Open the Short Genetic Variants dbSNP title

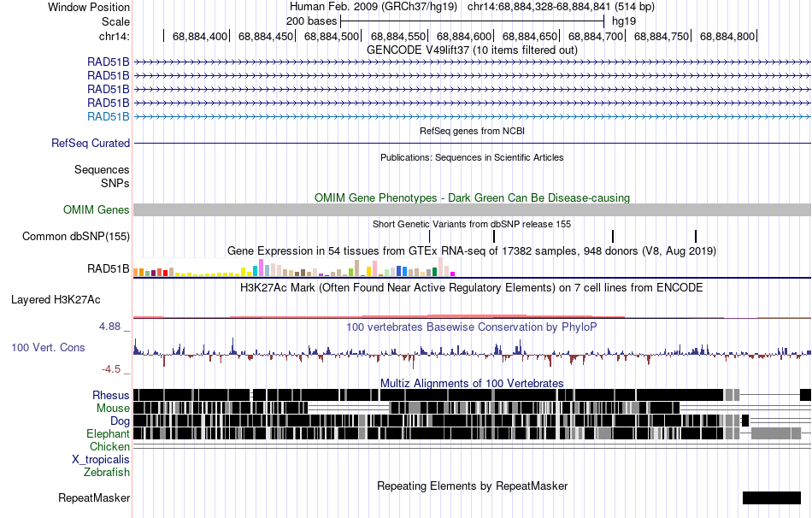tap(472, 224)
